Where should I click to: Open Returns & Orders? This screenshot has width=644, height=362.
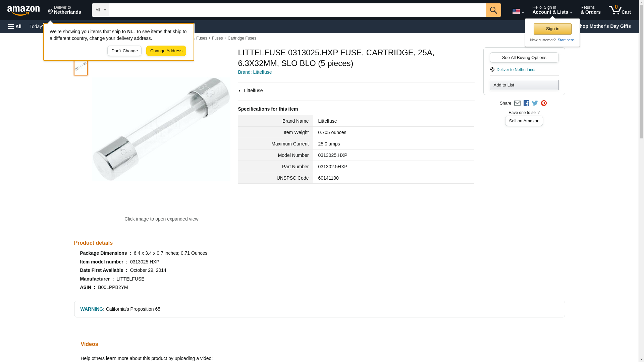(x=590, y=10)
